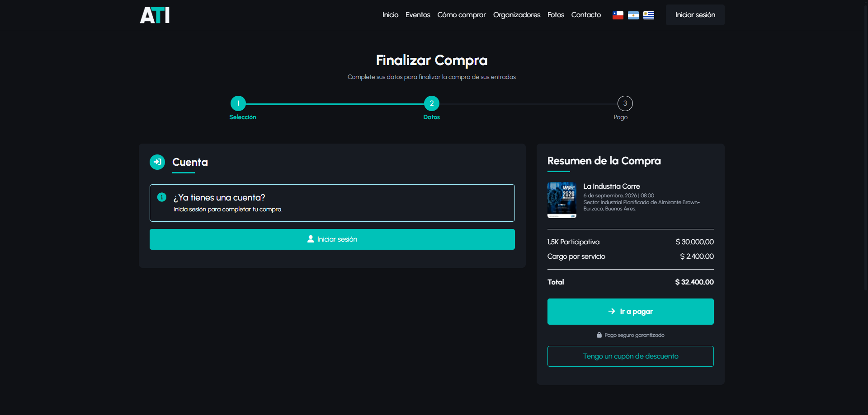The height and width of the screenshot is (415, 868).
Task: Jump to step 3 Pago circle
Action: click(x=625, y=103)
